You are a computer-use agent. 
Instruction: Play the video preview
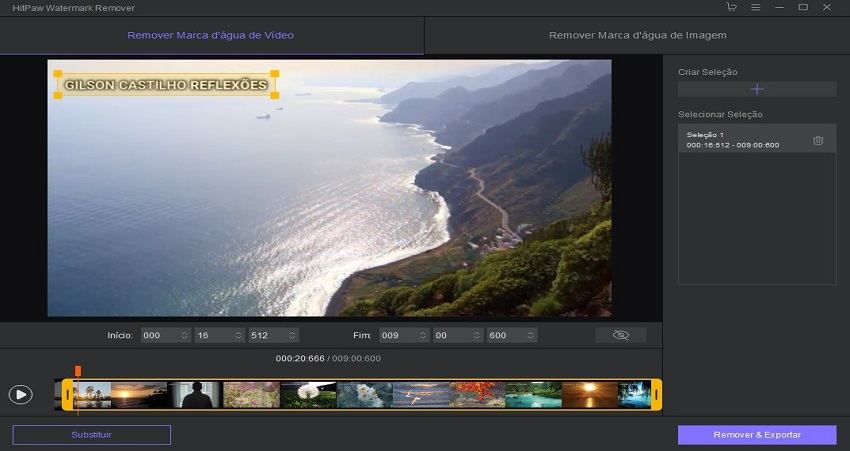(20, 394)
